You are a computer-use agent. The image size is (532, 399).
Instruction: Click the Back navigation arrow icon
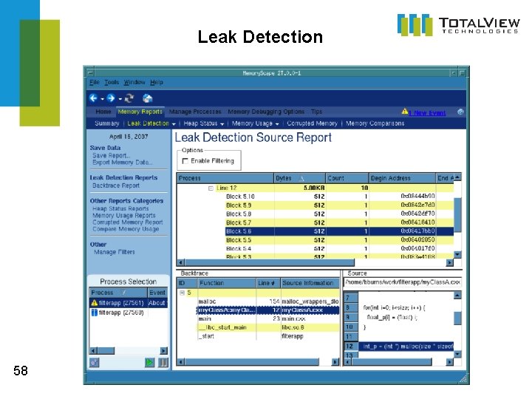tap(93, 98)
